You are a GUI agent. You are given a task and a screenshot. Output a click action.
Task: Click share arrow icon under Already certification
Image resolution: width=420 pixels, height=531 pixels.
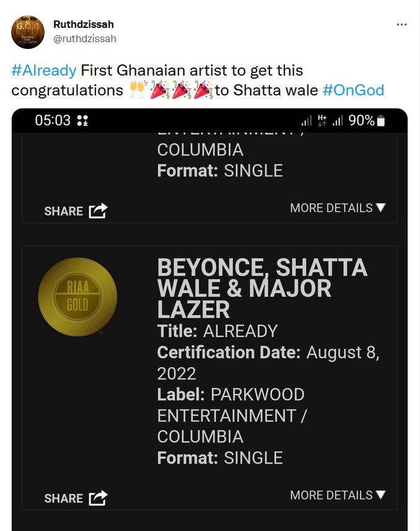tap(98, 498)
